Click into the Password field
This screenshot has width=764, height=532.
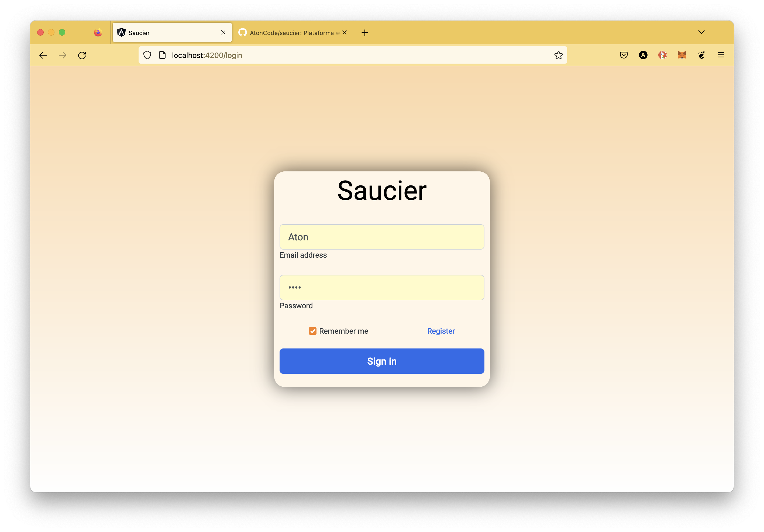(x=382, y=288)
